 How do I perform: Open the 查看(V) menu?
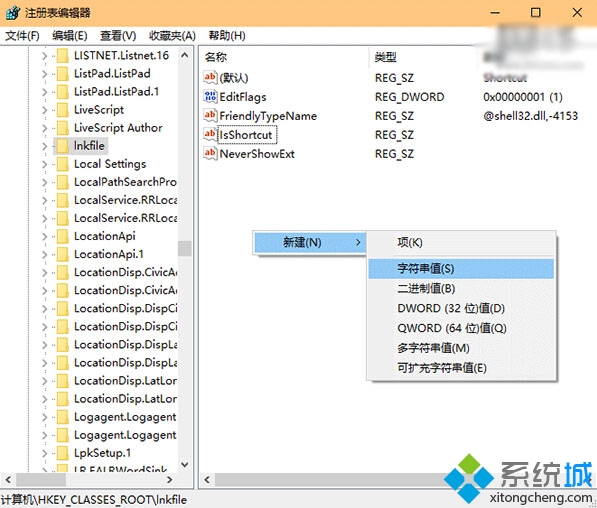tap(118, 36)
